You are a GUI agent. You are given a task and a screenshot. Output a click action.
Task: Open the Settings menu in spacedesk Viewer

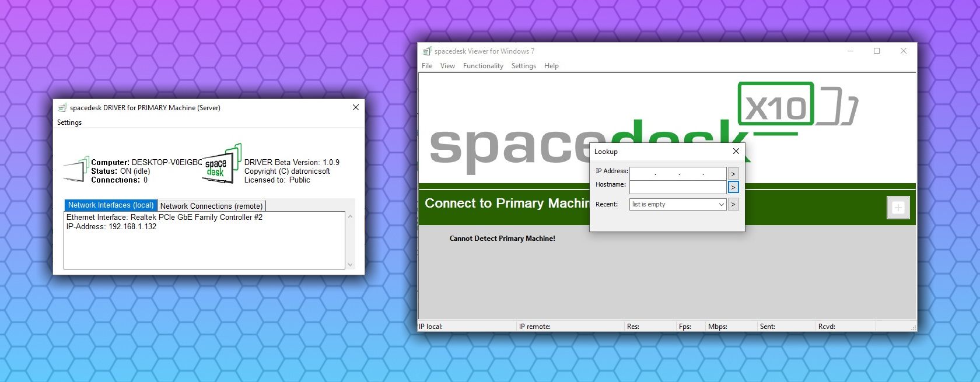point(523,66)
